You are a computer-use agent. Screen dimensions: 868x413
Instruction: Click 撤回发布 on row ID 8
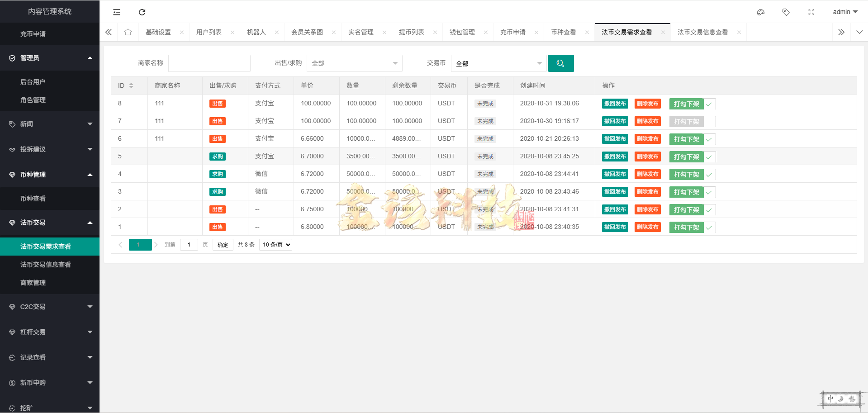pos(614,104)
